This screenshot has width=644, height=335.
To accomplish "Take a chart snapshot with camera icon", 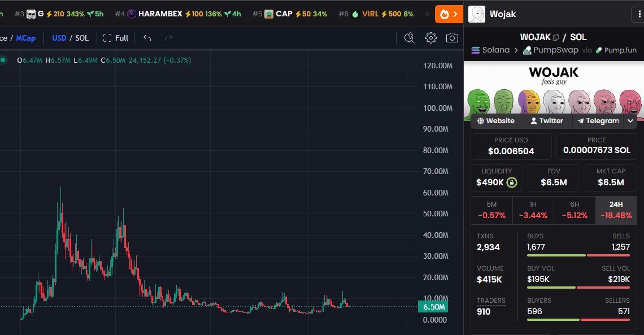I will 452,38.
